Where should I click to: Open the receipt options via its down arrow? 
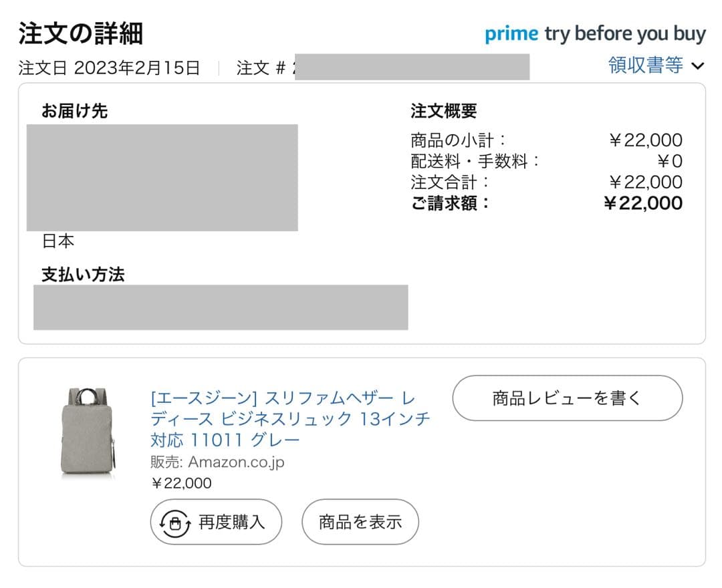tap(697, 66)
